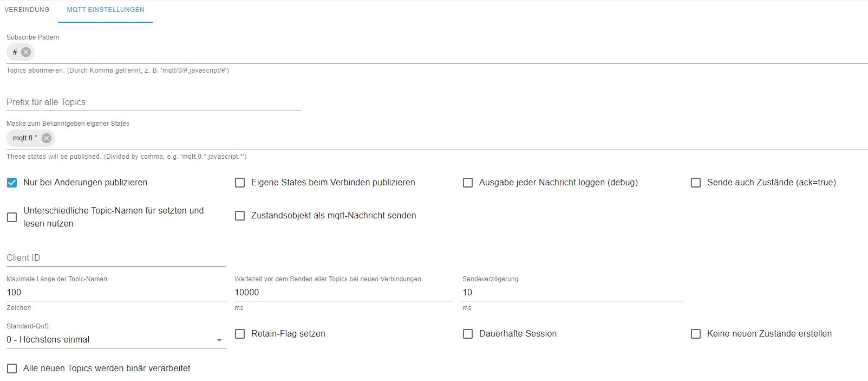Uncheck 'Nur bei Änderungen publizieren'

(x=12, y=183)
